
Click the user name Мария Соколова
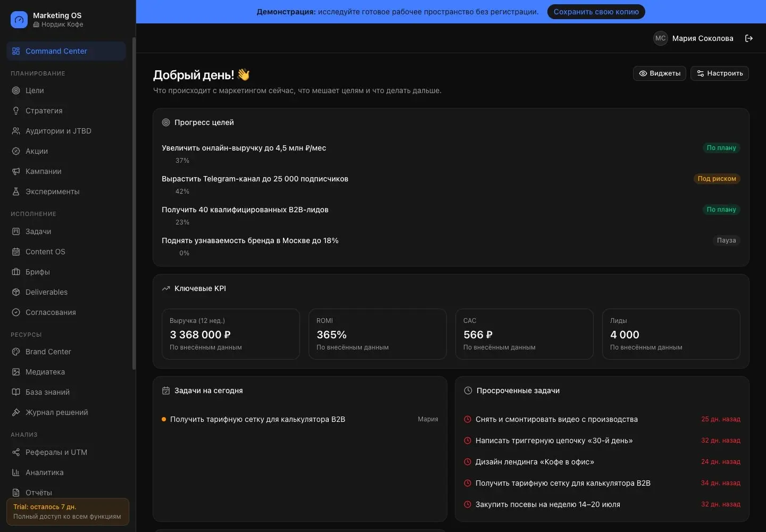[x=703, y=38]
